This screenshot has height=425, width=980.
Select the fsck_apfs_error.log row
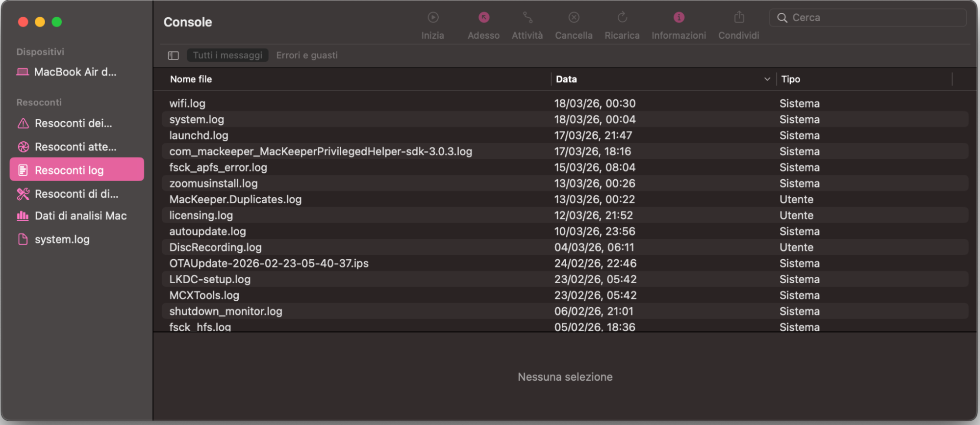[565, 167]
